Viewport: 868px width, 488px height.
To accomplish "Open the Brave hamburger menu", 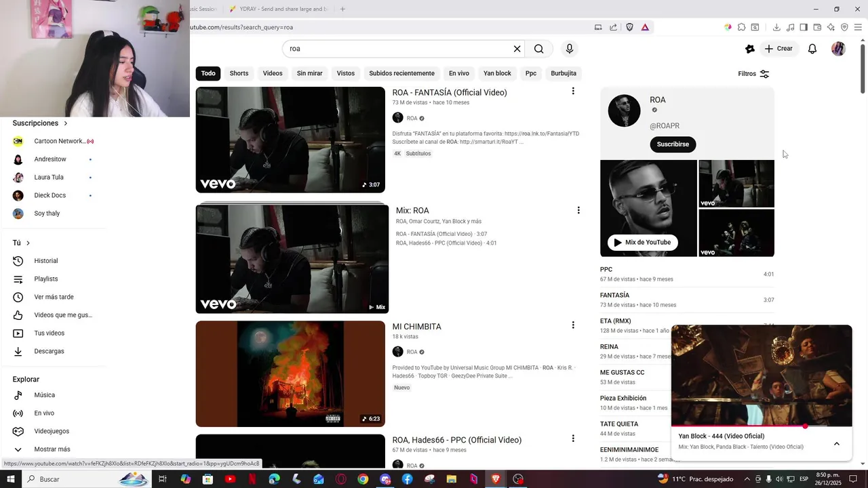I will click(x=858, y=27).
